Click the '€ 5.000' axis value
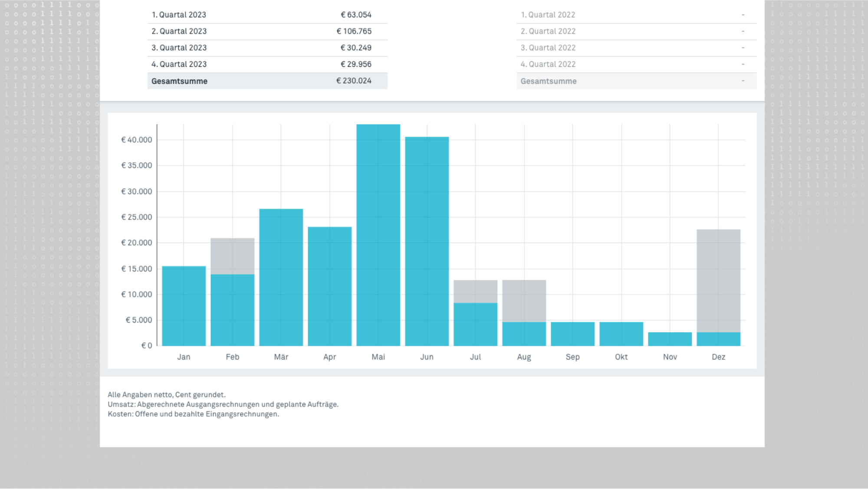 139,320
